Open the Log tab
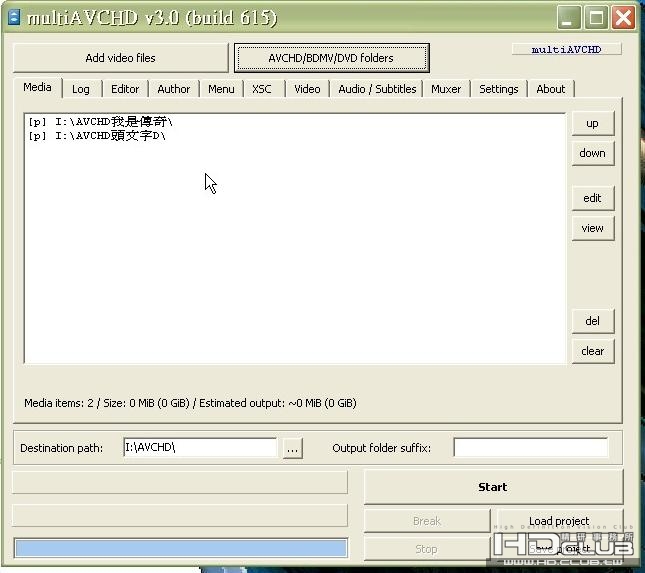This screenshot has width=645, height=573. pos(81,89)
